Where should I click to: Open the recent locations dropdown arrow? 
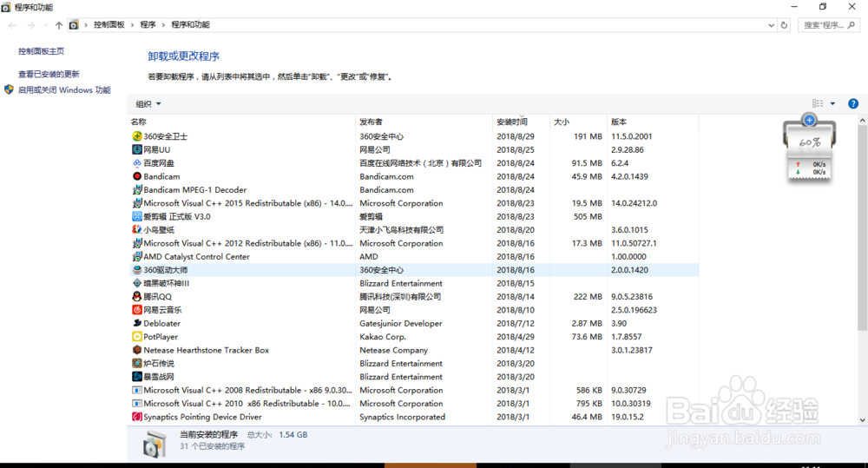[x=45, y=25]
